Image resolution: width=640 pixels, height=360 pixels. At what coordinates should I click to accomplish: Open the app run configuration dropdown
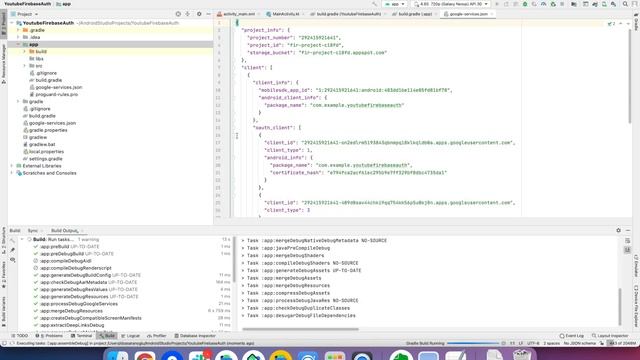tap(395, 4)
